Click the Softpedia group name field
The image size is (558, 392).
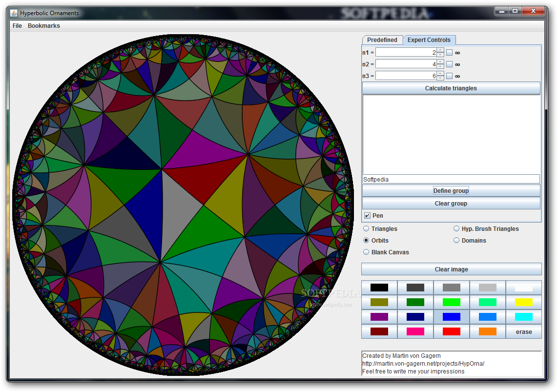451,179
